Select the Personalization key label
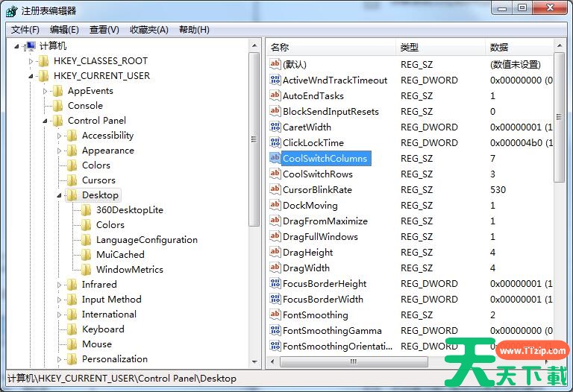This screenshot has width=573, height=392. pyautogui.click(x=115, y=359)
